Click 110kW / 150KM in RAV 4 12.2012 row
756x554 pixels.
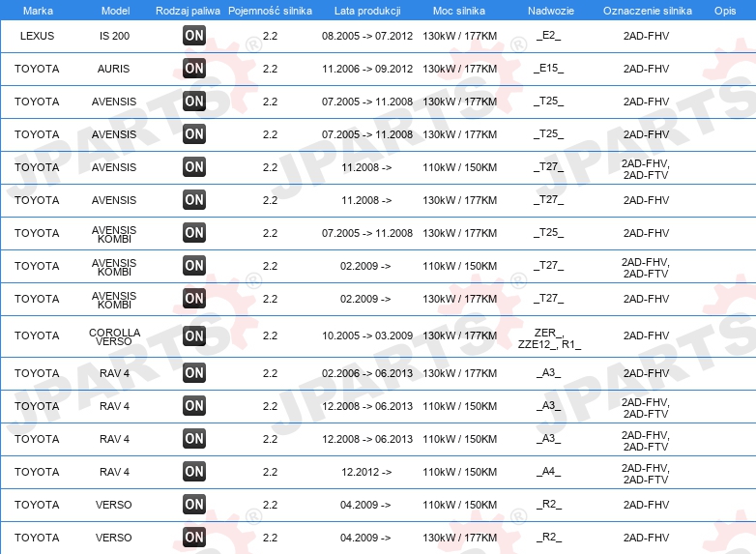459,472
